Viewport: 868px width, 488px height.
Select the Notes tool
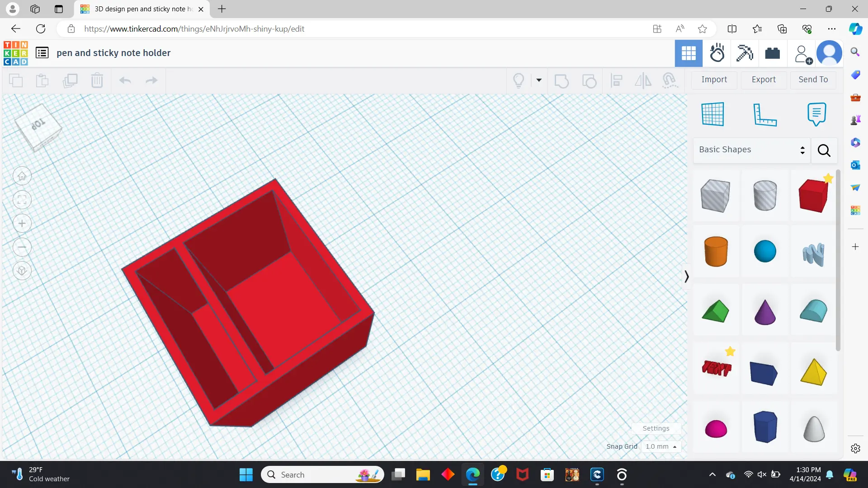point(816,114)
